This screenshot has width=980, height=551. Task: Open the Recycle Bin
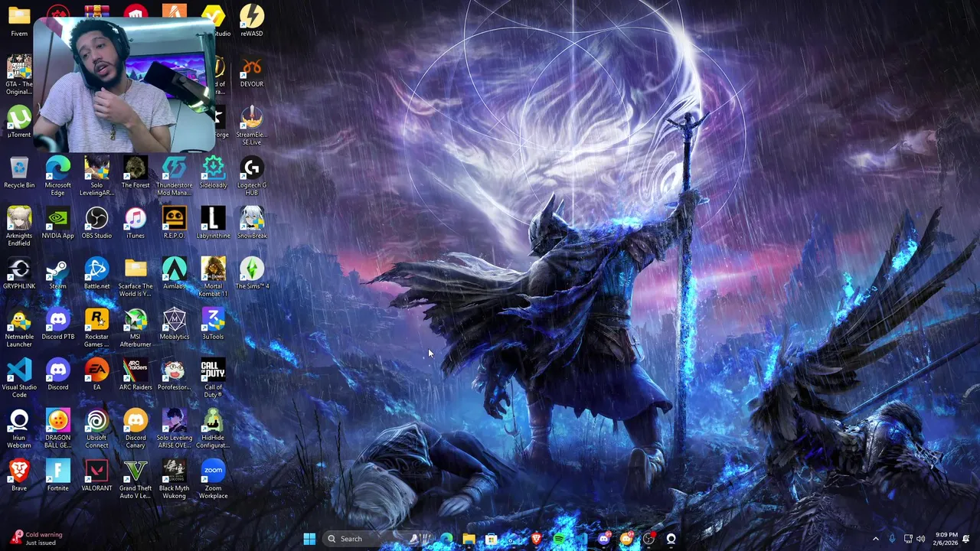pos(19,172)
